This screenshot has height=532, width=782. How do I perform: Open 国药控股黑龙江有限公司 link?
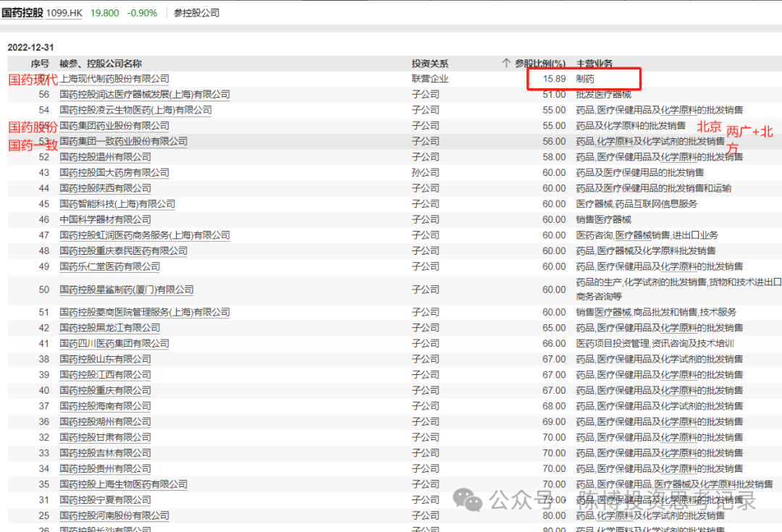[x=110, y=328]
